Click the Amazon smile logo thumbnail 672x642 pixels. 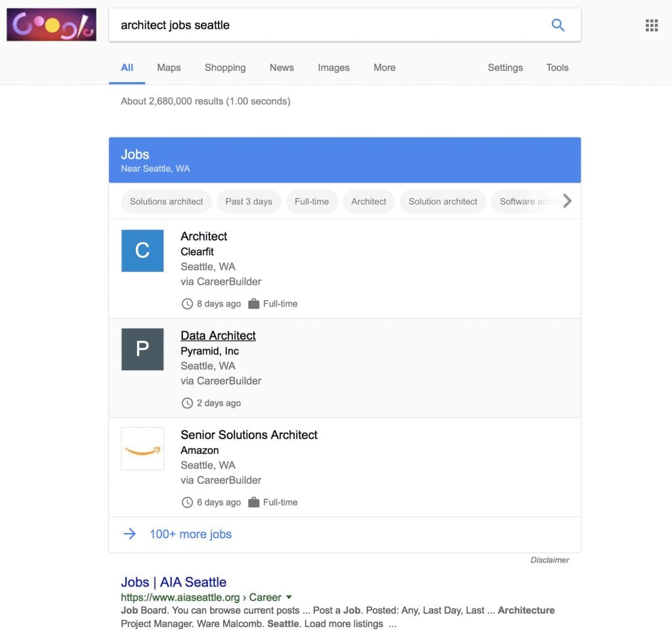[142, 449]
